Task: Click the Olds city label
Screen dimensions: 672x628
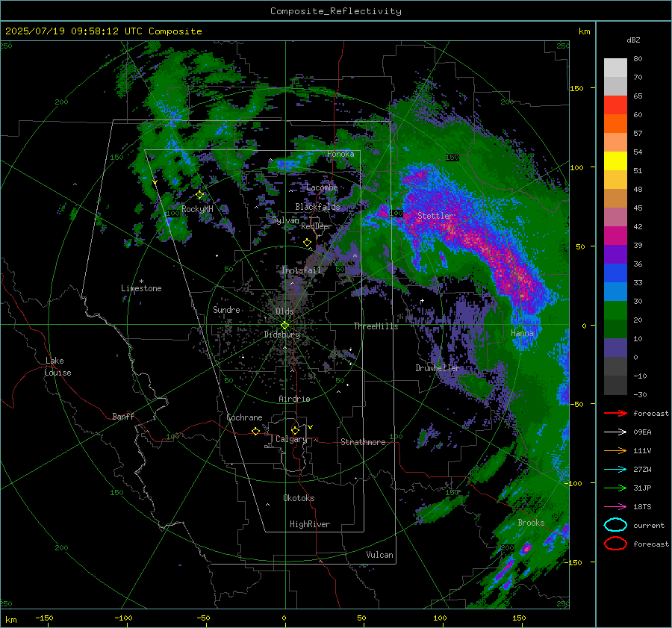Action: point(284,311)
